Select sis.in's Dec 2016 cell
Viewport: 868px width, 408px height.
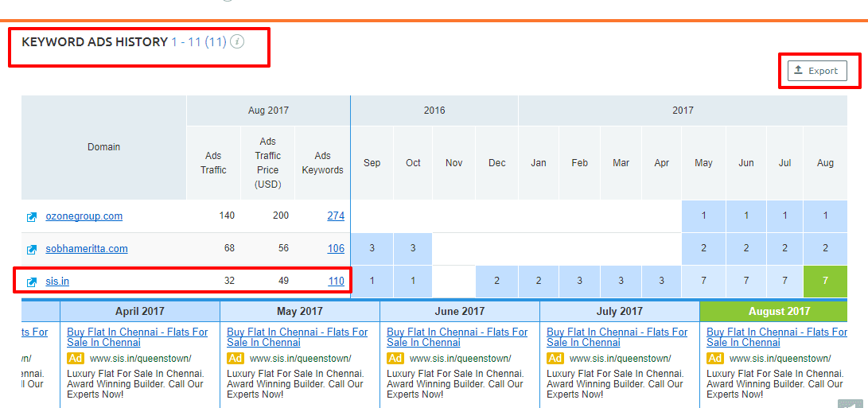tap(496, 282)
